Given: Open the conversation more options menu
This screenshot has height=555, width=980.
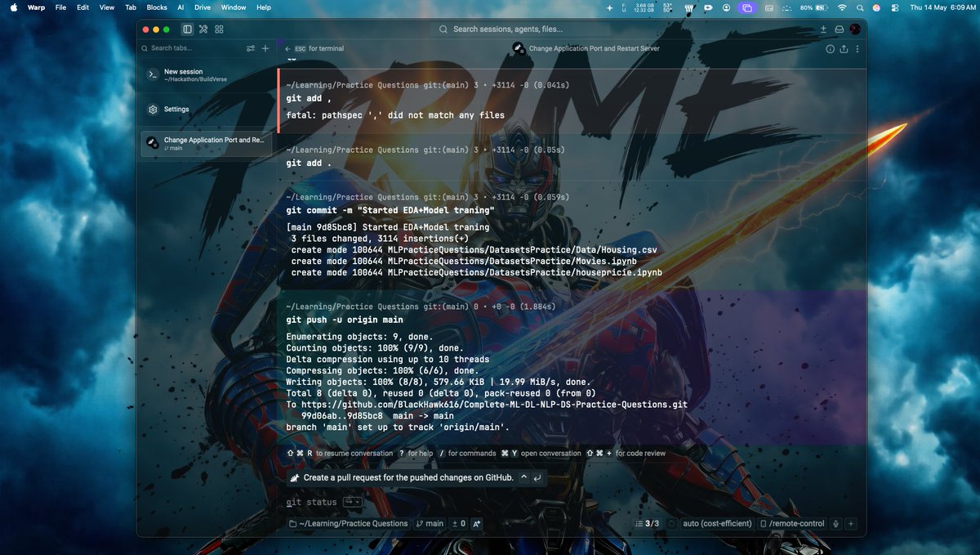Looking at the screenshot, I should tap(857, 48).
